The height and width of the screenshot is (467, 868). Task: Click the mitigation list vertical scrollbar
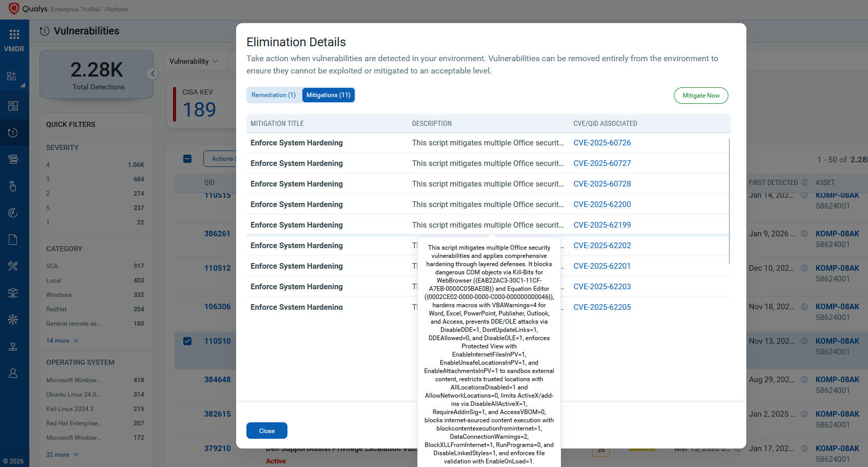click(x=729, y=200)
